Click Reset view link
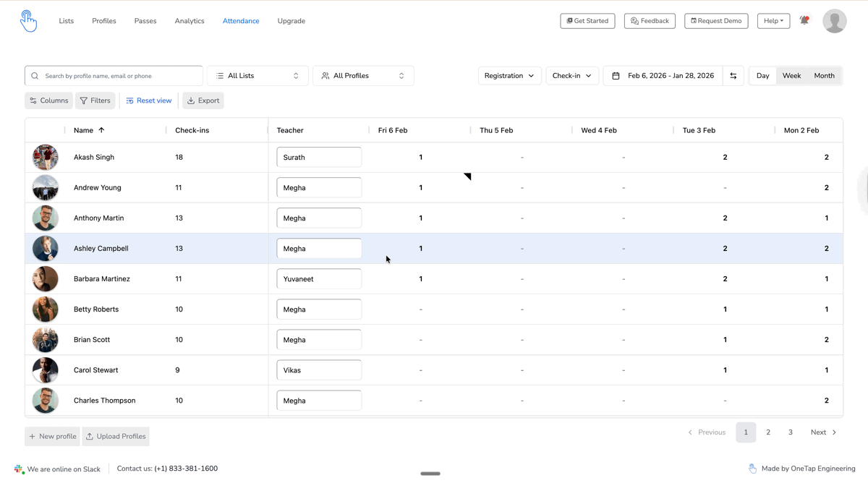 (x=149, y=101)
